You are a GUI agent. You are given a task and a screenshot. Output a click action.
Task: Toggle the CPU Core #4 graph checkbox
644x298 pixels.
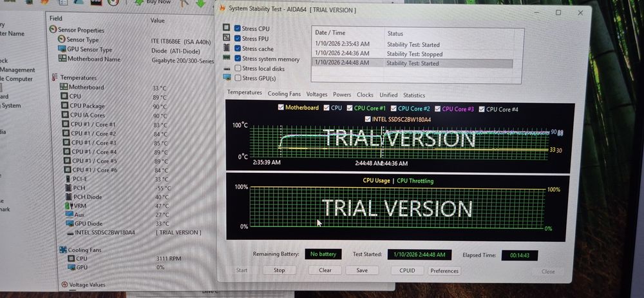482,109
